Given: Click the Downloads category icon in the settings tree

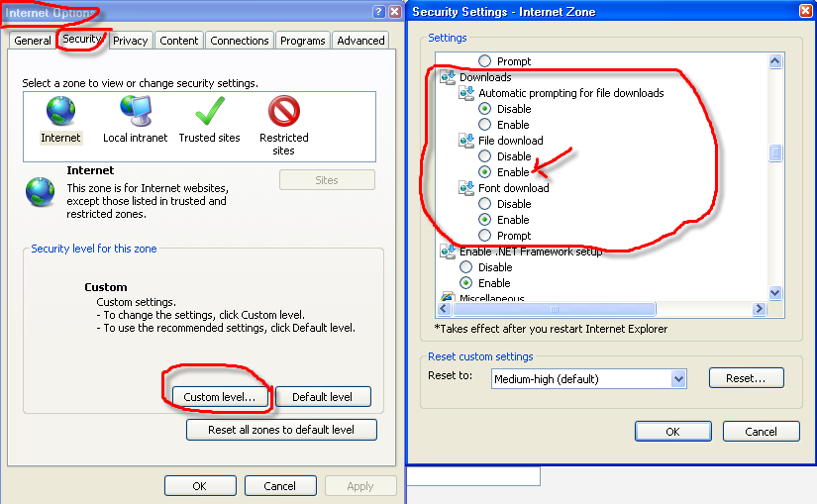Looking at the screenshot, I should pos(448,76).
